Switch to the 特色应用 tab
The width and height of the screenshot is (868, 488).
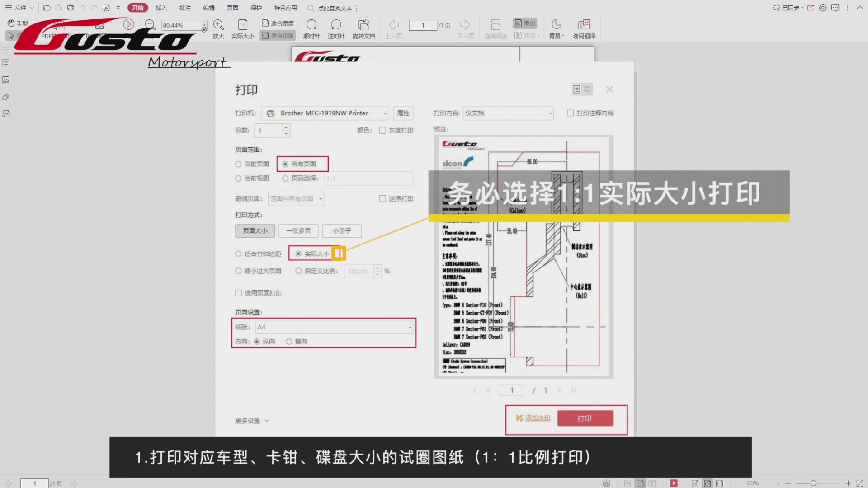point(286,8)
